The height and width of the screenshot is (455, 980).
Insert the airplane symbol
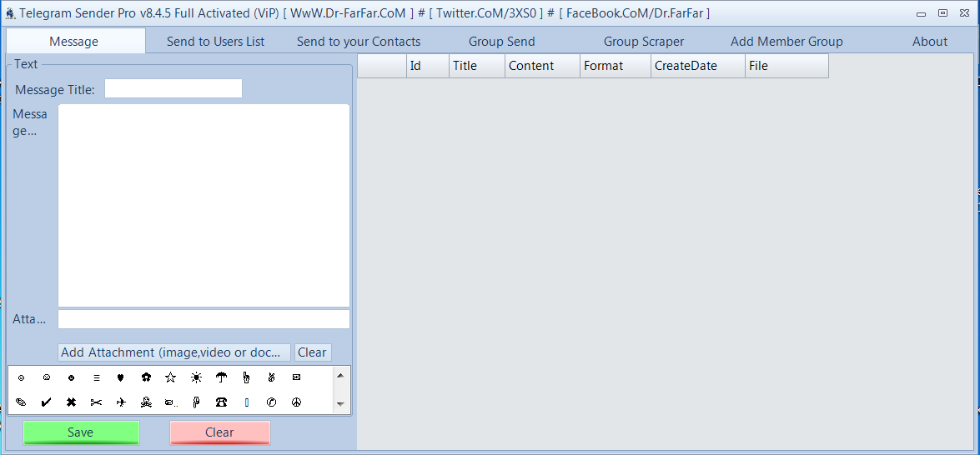tap(121, 402)
